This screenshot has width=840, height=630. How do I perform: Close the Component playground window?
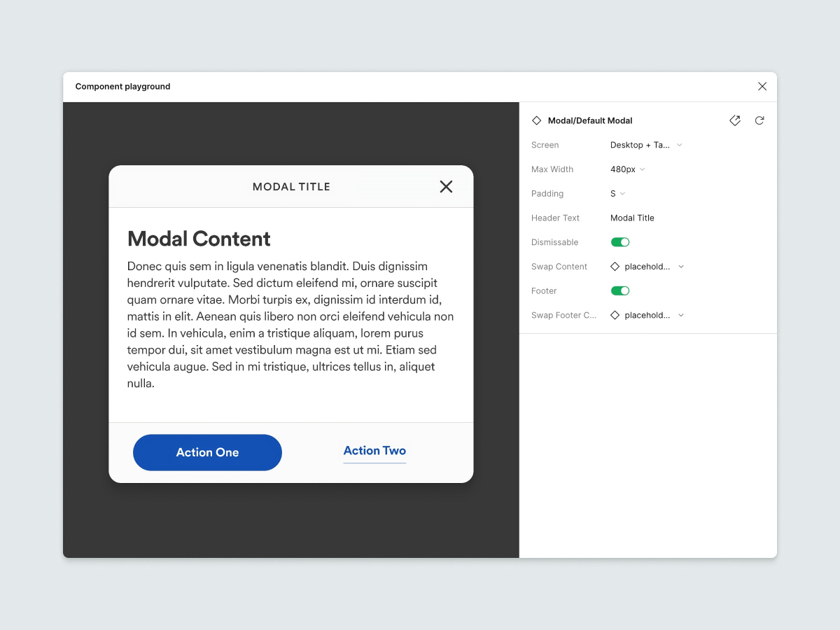(762, 86)
